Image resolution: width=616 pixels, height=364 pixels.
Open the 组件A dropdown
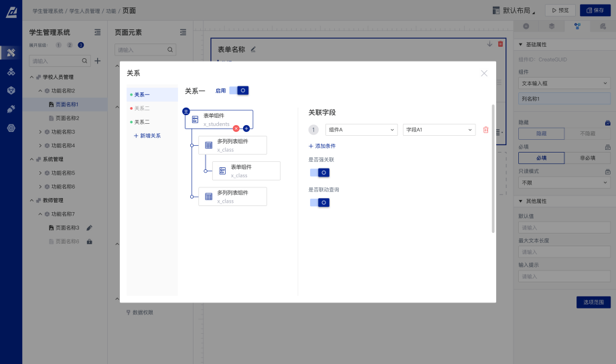[x=361, y=130]
